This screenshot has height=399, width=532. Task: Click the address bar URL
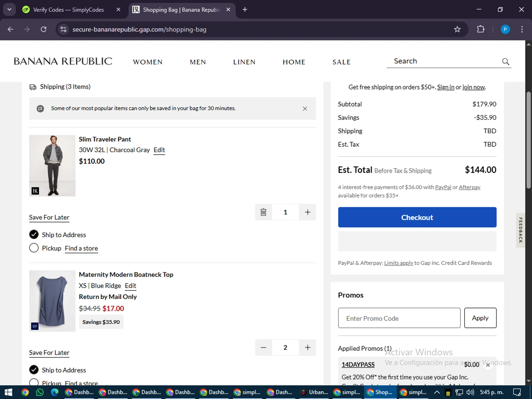[139, 29]
